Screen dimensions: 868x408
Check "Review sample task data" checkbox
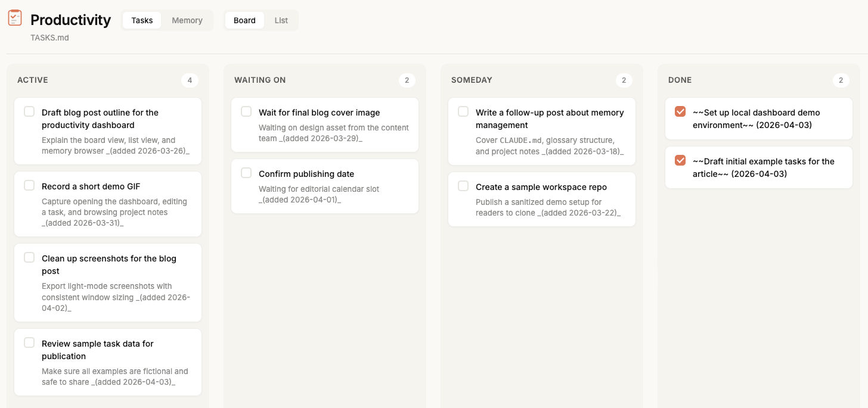pos(29,342)
